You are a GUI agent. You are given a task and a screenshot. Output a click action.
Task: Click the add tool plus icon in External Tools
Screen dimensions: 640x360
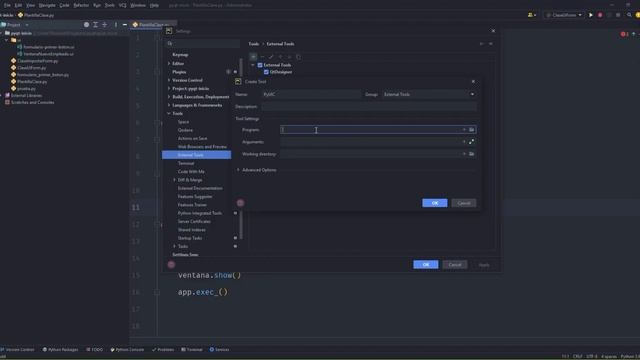click(x=253, y=57)
